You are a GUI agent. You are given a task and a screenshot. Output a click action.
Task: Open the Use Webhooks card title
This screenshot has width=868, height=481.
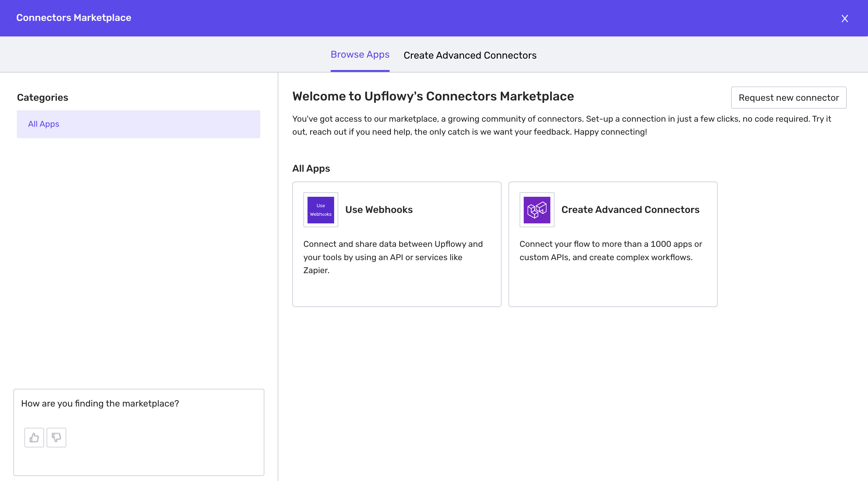click(379, 209)
